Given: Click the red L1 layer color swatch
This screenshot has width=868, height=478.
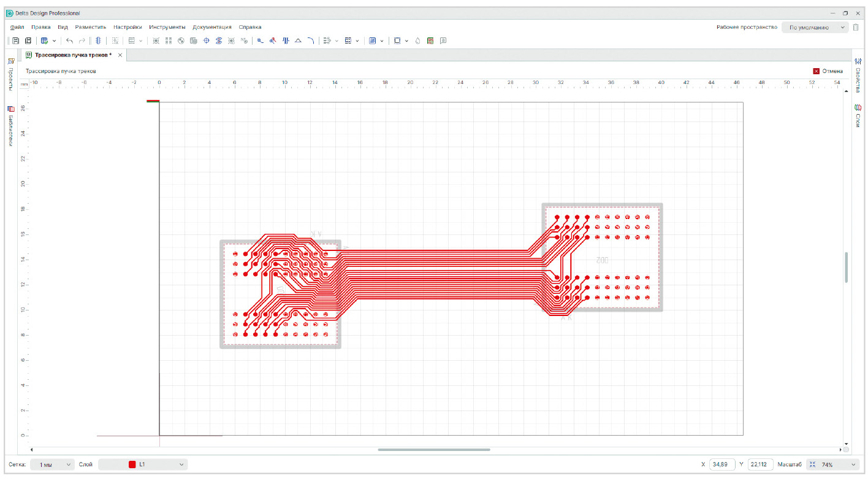Looking at the screenshot, I should pos(132,465).
